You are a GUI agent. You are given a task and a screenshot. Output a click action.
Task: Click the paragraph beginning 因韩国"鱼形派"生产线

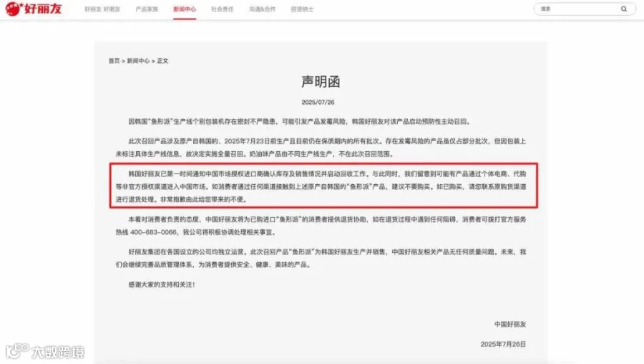pyautogui.click(x=301, y=122)
